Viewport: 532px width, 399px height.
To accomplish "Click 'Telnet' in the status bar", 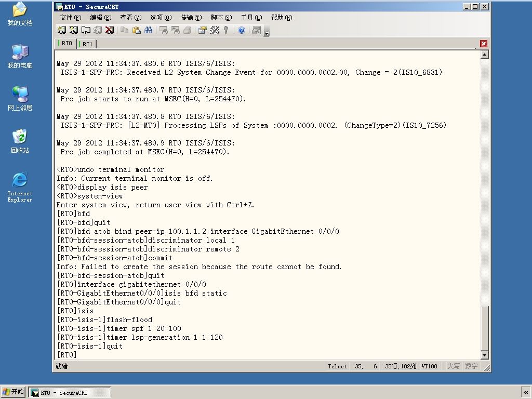I will (x=337, y=366).
